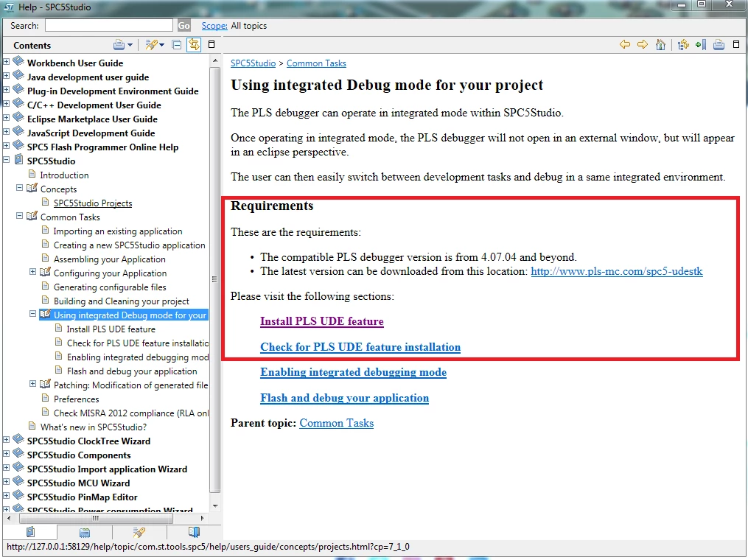Show current topic in table of contents
Image resolution: width=748 pixels, height=560 pixels.
[683, 44]
